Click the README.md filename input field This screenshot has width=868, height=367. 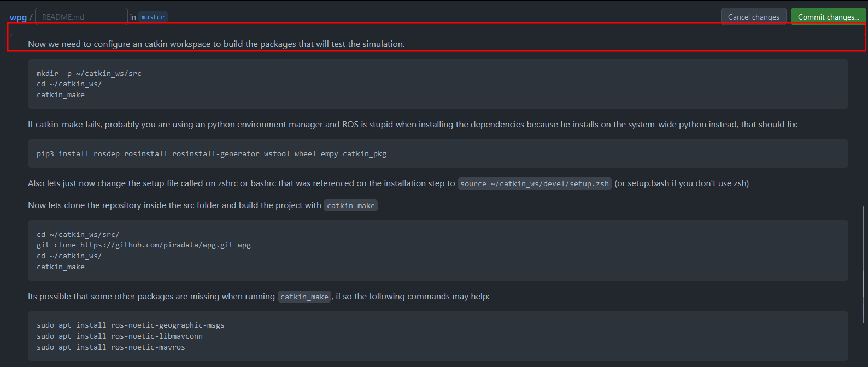[x=81, y=16]
